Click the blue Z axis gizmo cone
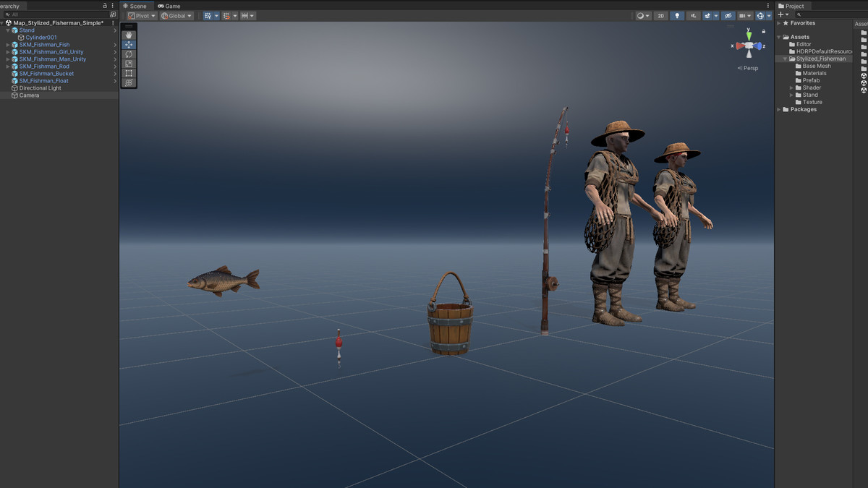This screenshot has height=488, width=868. coord(757,46)
